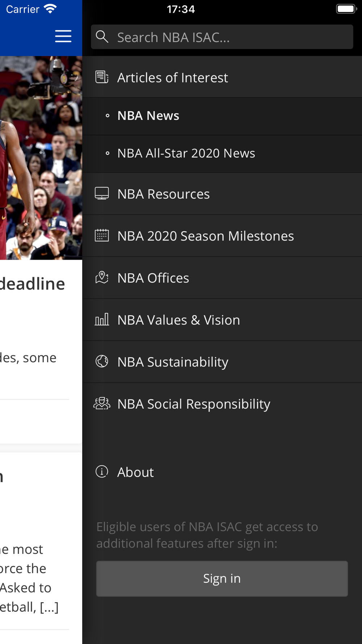Open NBA Resources section

222,194
